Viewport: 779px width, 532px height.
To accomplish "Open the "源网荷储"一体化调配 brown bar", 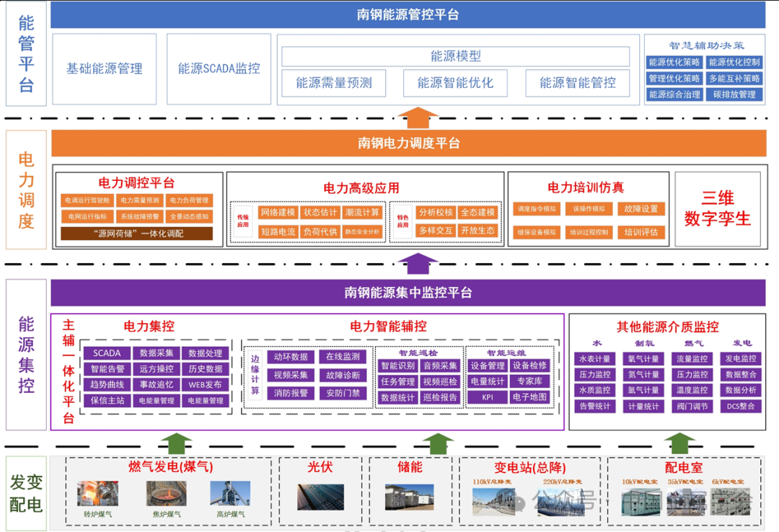I will click(136, 234).
